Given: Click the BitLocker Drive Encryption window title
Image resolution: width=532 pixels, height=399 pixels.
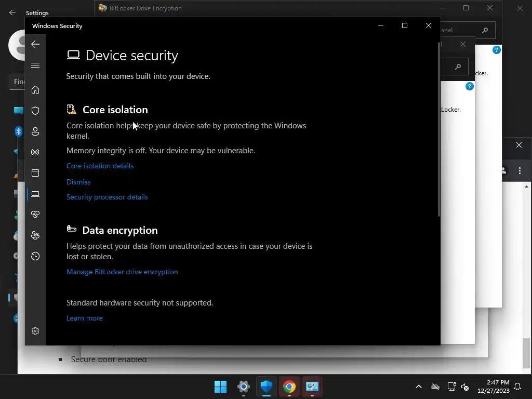Looking at the screenshot, I should click(x=145, y=8).
